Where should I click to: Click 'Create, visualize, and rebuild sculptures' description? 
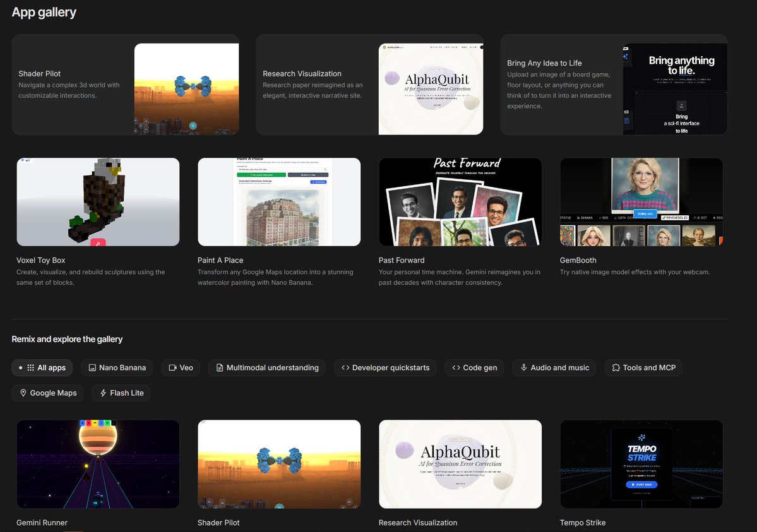[91, 277]
